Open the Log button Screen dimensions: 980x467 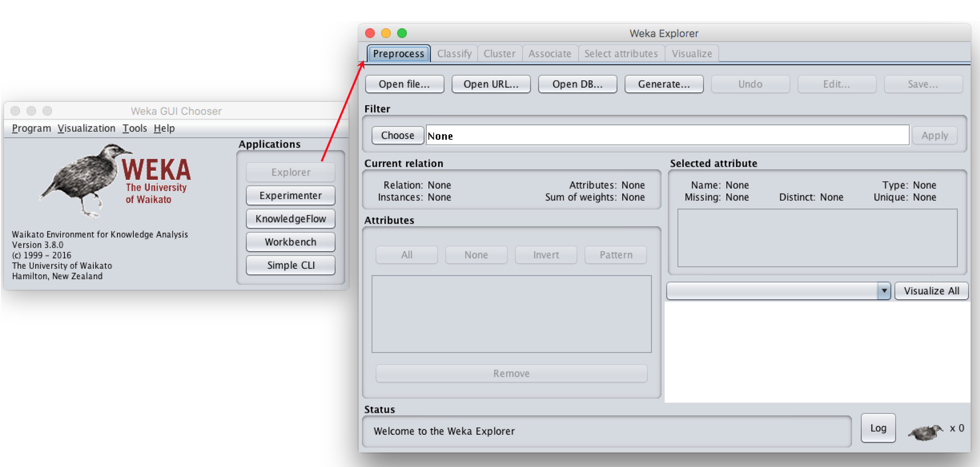(878, 428)
